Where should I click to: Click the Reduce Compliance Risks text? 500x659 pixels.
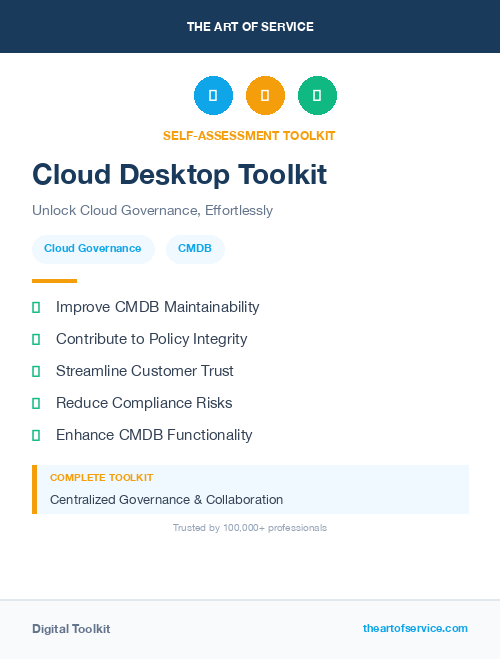pyautogui.click(x=144, y=403)
